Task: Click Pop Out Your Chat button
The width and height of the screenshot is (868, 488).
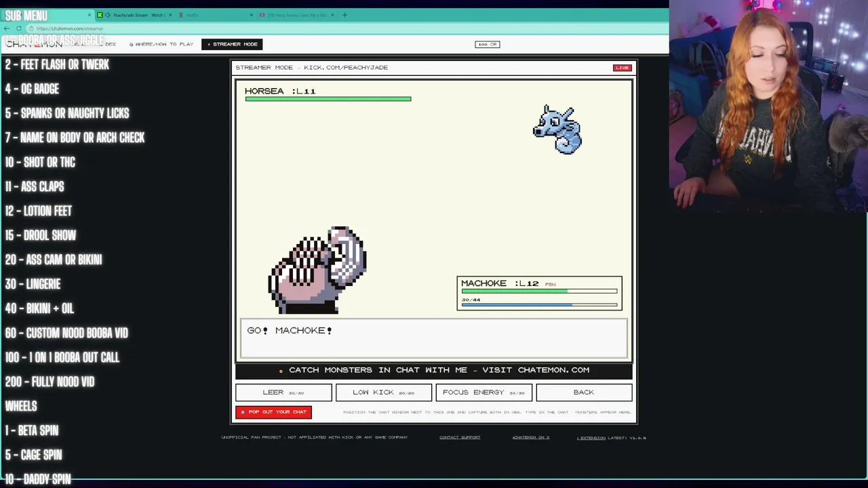Action: [273, 412]
